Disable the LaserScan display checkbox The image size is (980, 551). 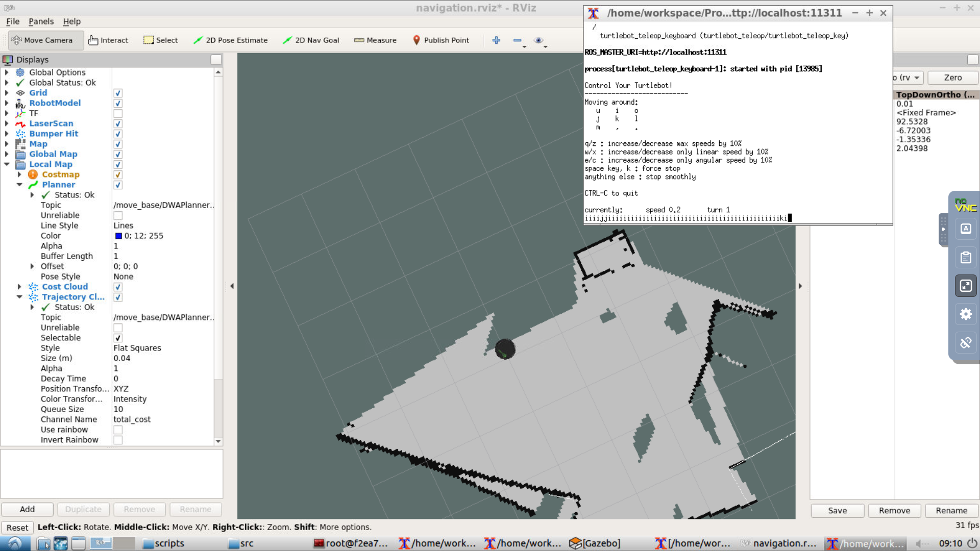[117, 123]
